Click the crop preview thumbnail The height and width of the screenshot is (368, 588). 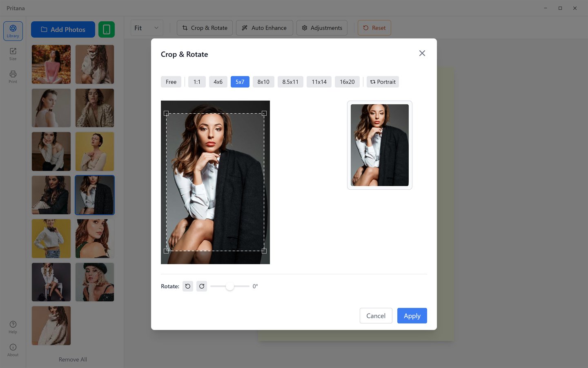[x=380, y=145]
